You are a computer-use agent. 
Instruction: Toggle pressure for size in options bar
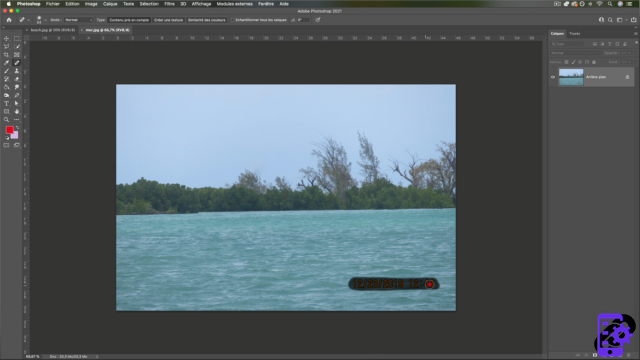click(x=318, y=20)
